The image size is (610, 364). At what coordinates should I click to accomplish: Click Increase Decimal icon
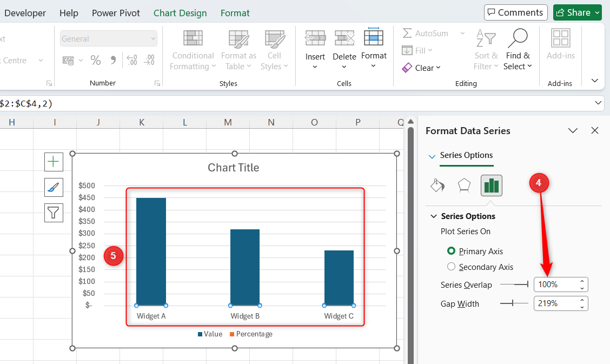pyautogui.click(x=132, y=60)
